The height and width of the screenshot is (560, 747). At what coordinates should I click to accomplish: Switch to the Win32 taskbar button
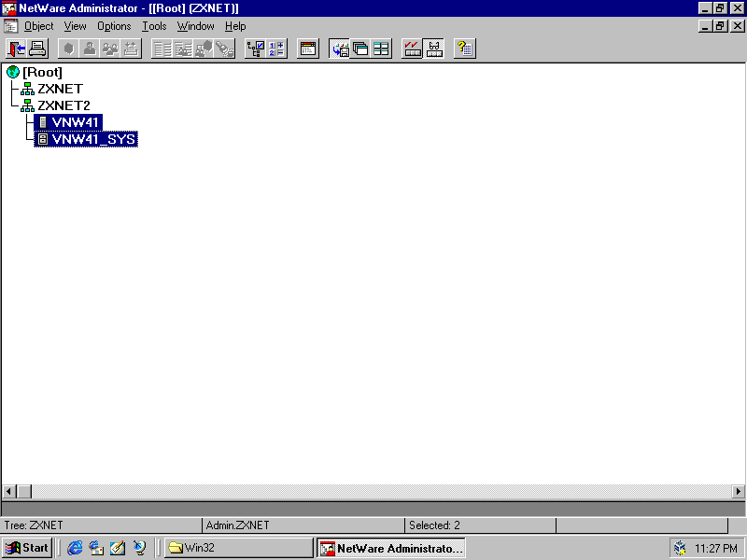[238, 548]
